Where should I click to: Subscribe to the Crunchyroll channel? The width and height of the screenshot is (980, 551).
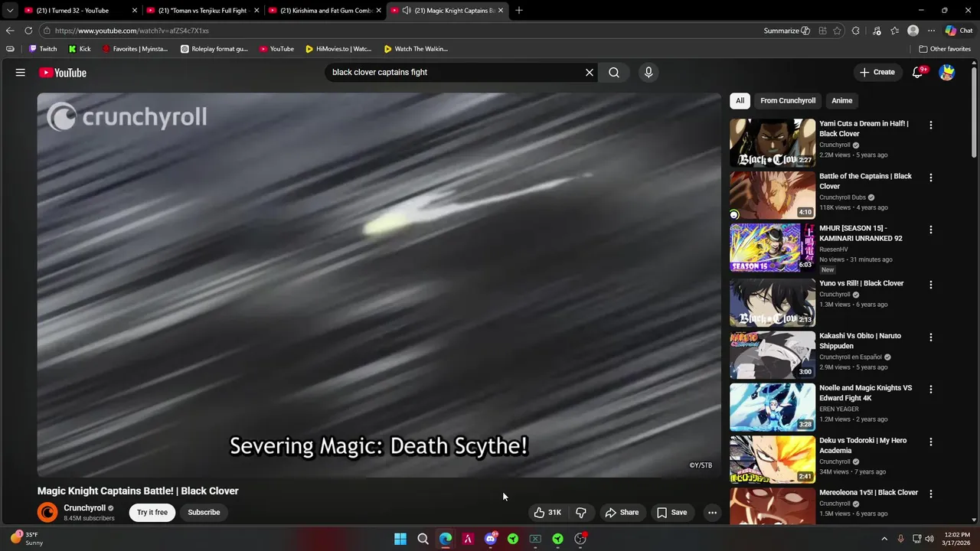204,513
